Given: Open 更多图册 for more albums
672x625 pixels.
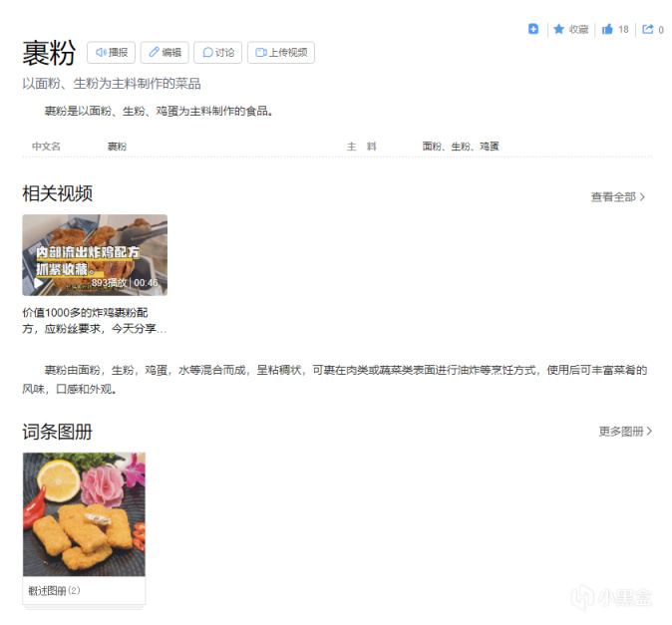Looking at the screenshot, I should coord(625,431).
